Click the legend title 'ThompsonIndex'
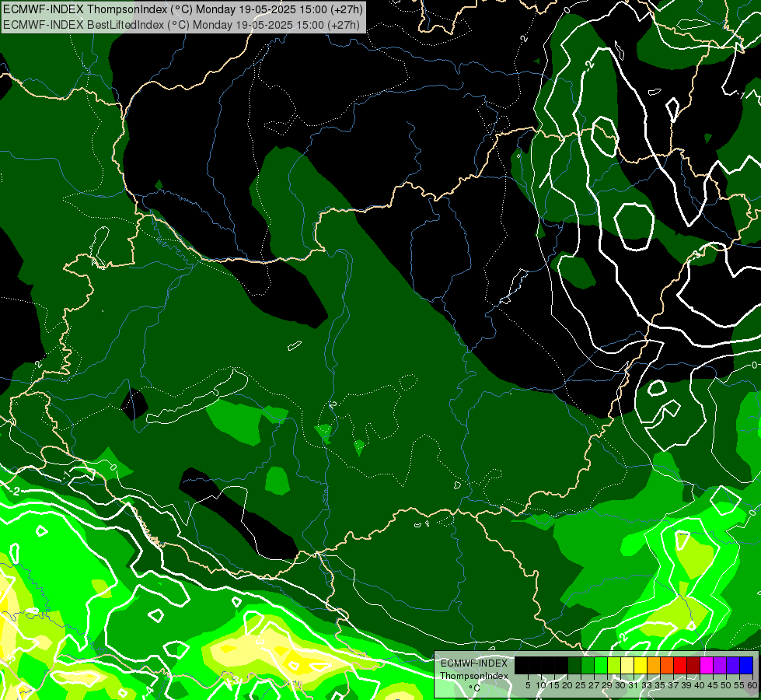 (474, 676)
